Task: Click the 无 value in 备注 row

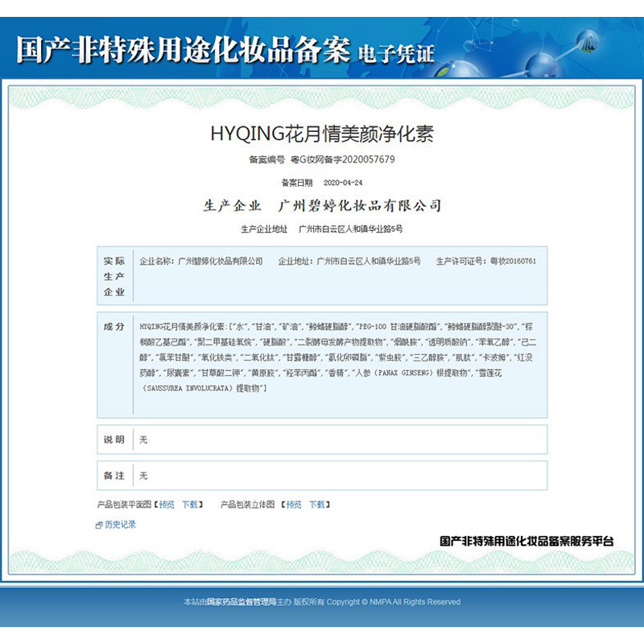Action: [143, 476]
